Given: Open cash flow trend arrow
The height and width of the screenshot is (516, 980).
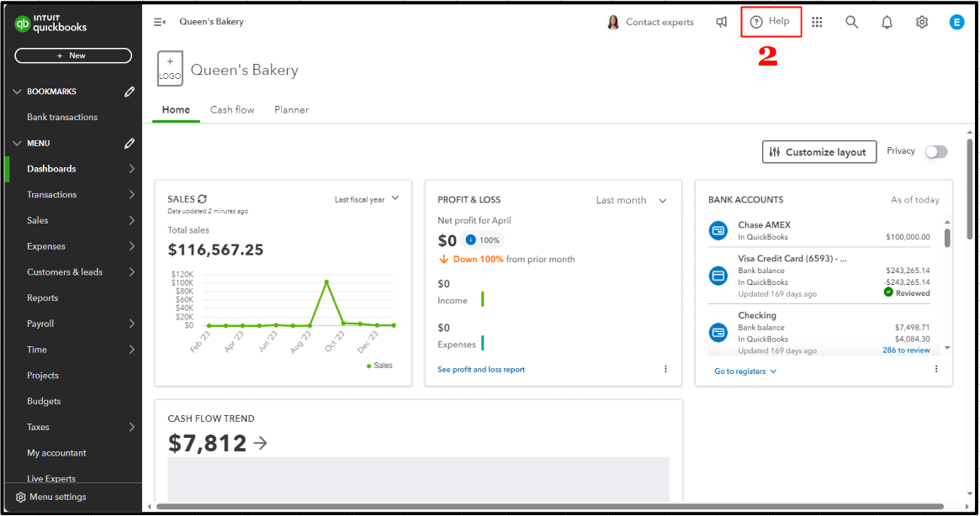Looking at the screenshot, I should coord(261,444).
